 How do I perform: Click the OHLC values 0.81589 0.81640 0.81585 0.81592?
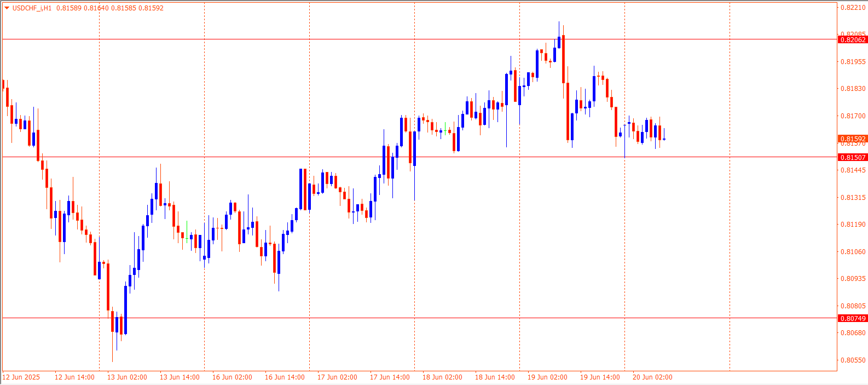[110, 8]
